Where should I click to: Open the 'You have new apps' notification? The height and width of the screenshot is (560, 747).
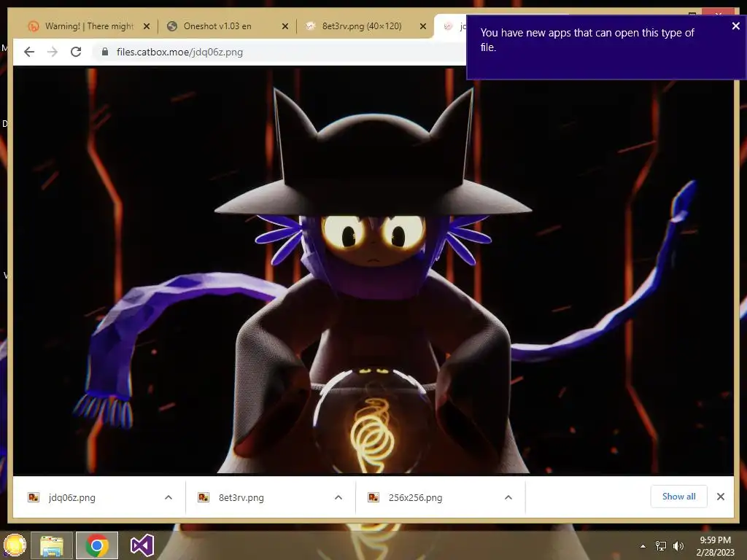(606, 47)
